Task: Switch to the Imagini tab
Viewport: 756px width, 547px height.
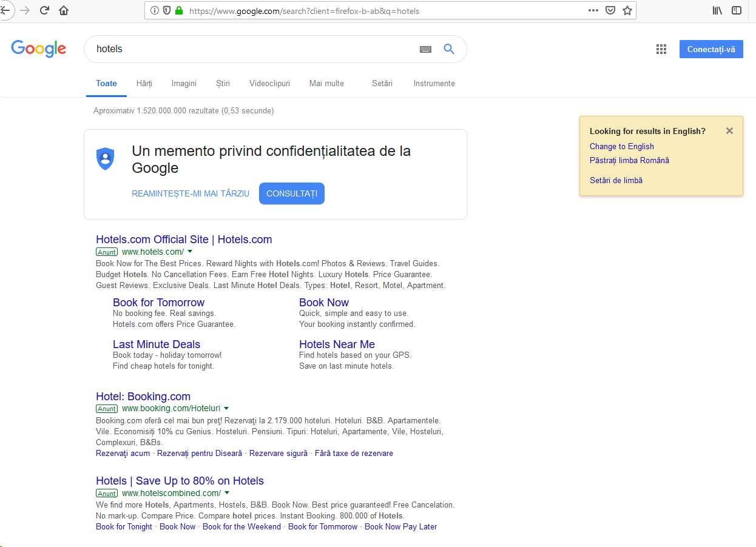Action: pos(184,83)
